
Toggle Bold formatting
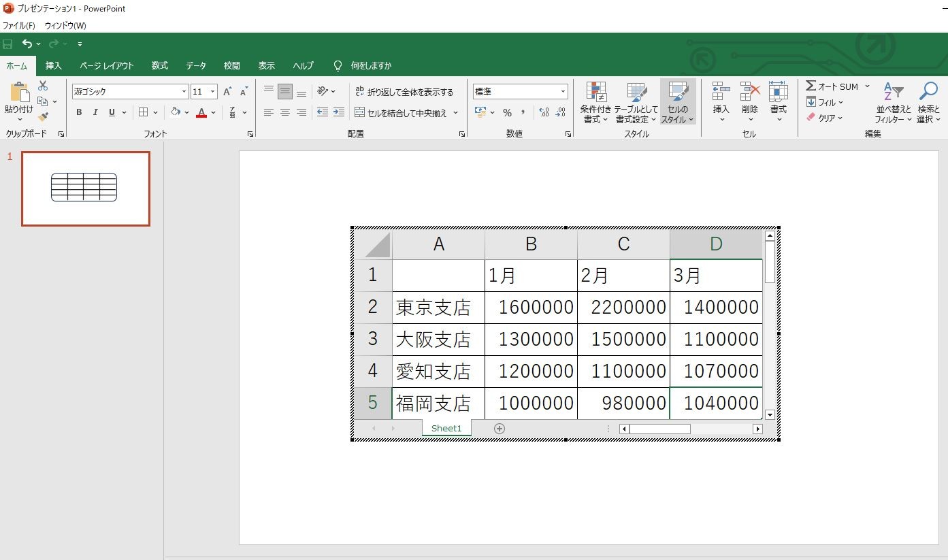(79, 112)
